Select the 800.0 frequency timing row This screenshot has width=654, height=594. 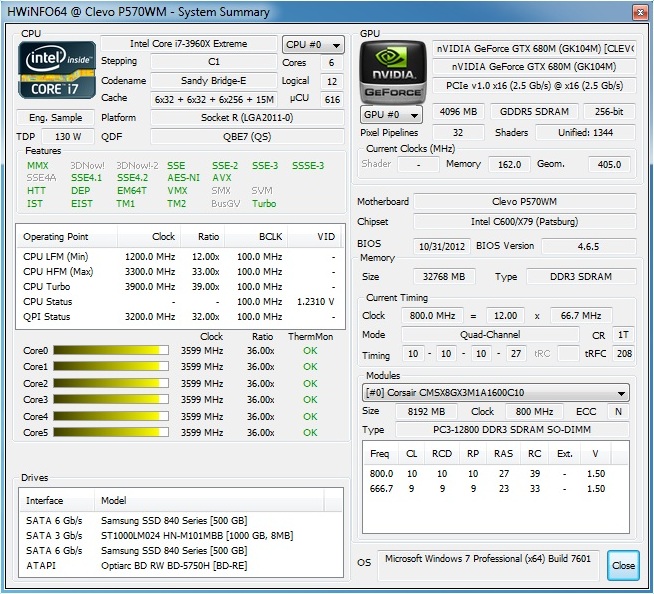[x=496, y=473]
